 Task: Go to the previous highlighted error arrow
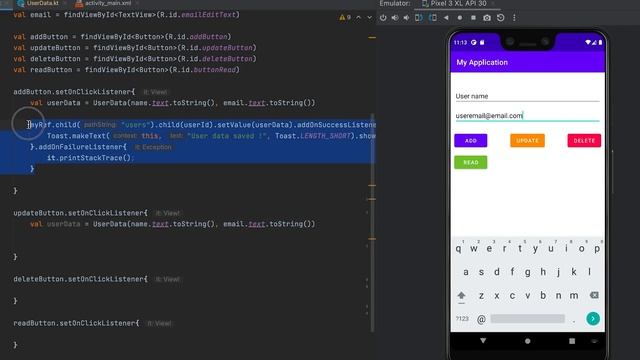pyautogui.click(x=358, y=18)
